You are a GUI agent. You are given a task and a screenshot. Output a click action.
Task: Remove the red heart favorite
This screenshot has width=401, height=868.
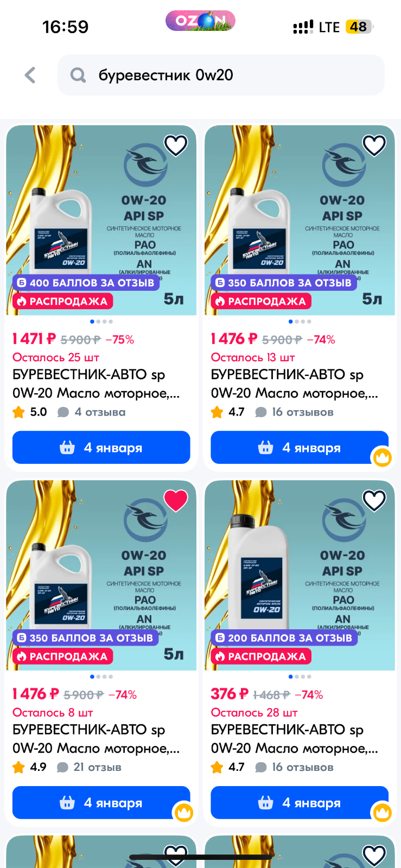[176, 500]
